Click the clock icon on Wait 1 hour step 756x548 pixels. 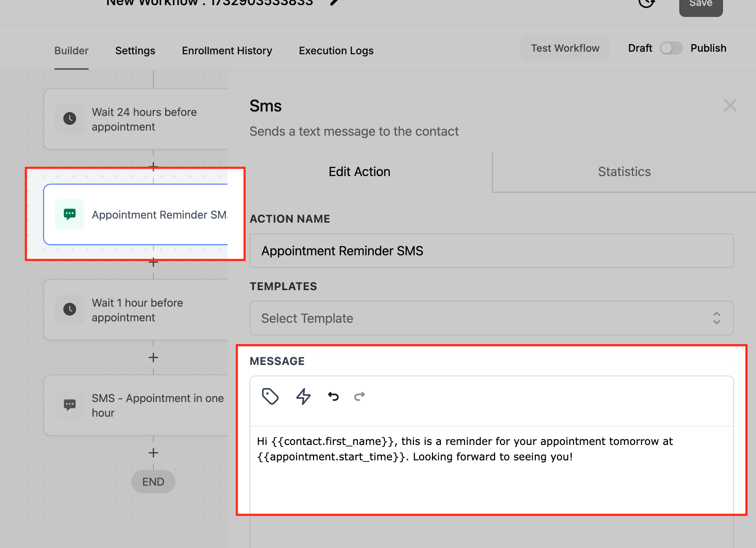point(70,310)
